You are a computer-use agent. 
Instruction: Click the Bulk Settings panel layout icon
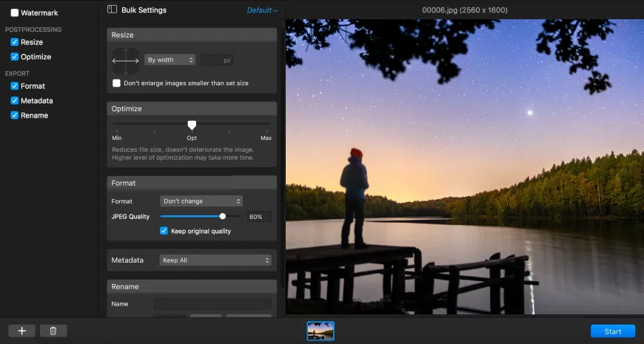click(112, 10)
